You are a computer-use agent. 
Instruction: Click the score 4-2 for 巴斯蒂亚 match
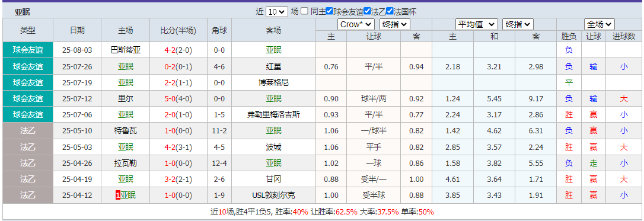point(170,50)
